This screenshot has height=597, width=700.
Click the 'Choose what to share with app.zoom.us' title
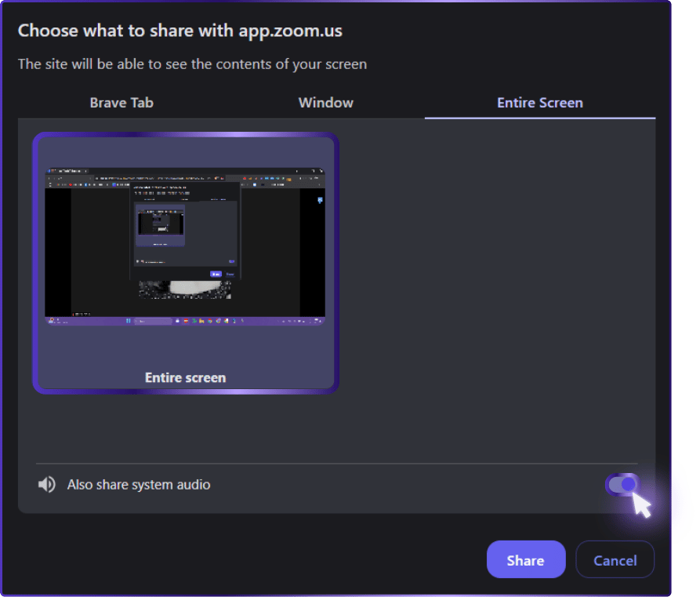(x=180, y=31)
